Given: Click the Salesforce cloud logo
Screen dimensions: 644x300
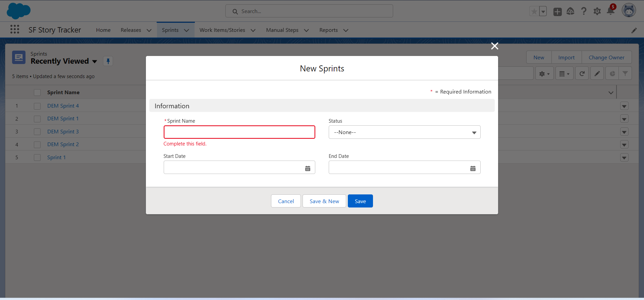Looking at the screenshot, I should (18, 11).
